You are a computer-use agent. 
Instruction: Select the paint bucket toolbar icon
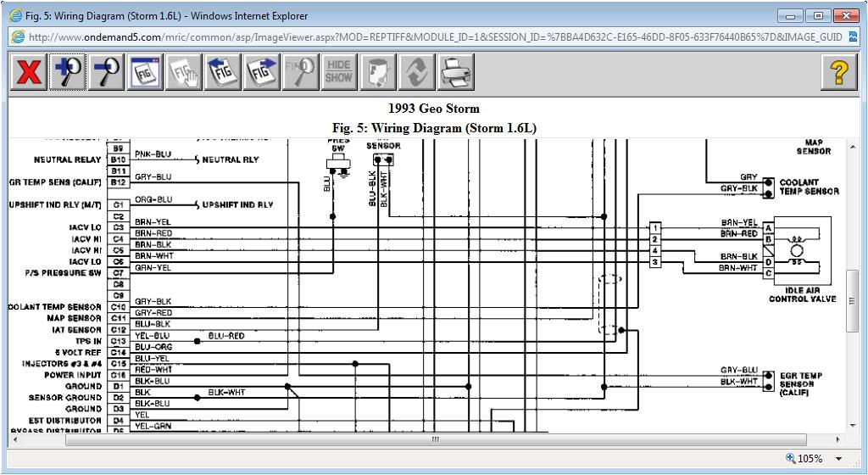pos(378,72)
